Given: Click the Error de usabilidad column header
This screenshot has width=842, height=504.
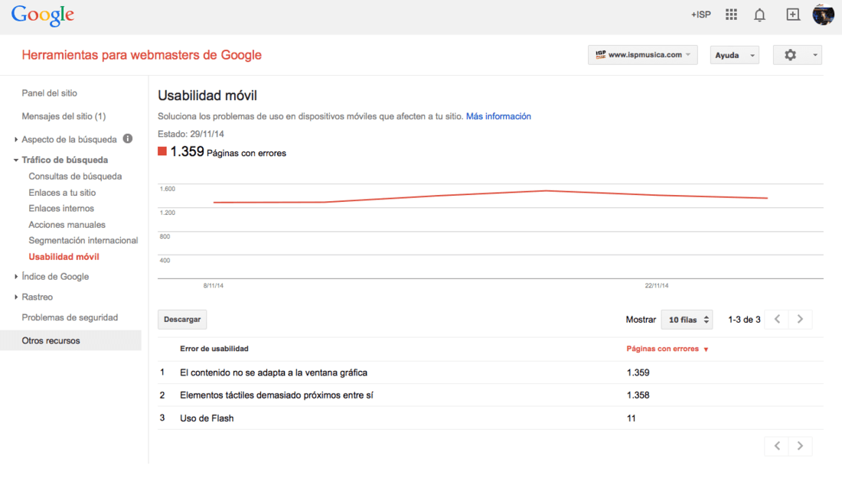Looking at the screenshot, I should [214, 349].
